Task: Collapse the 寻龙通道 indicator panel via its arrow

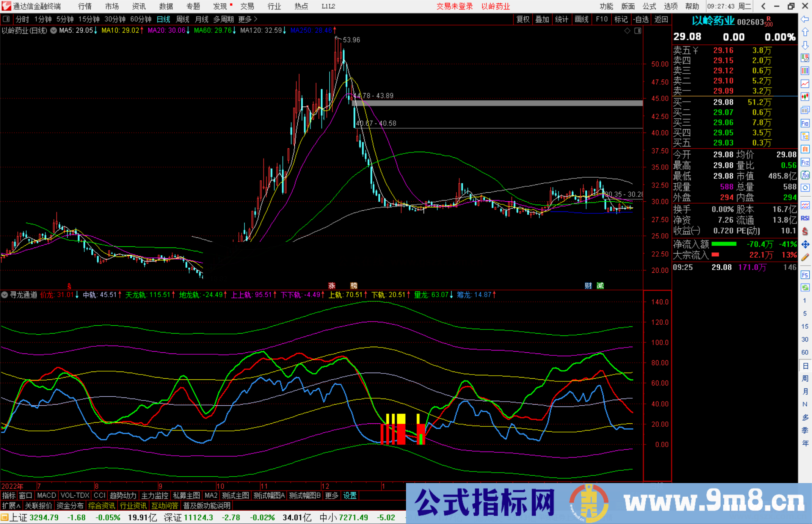Action: (5, 295)
